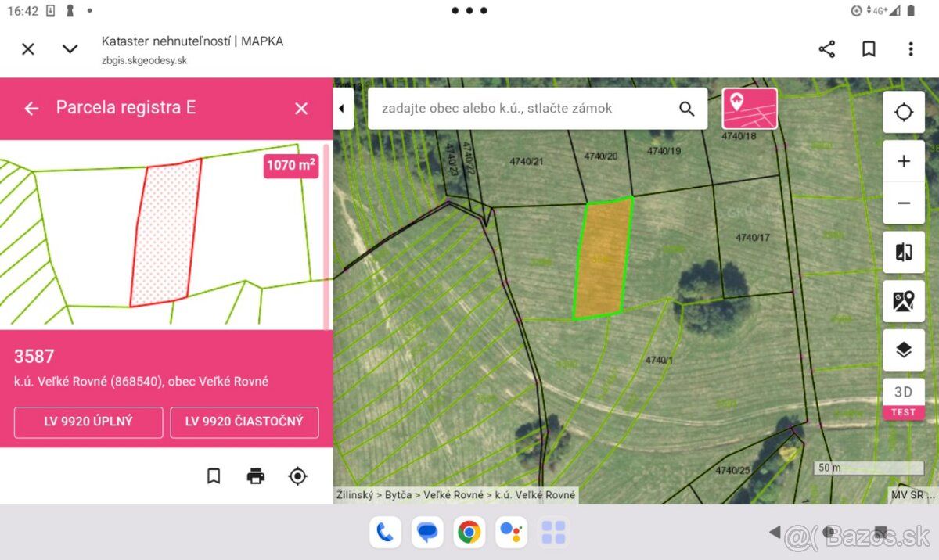Viewport: 939px width, 560px height.
Task: Open Chrome from the dock
Action: [469, 533]
